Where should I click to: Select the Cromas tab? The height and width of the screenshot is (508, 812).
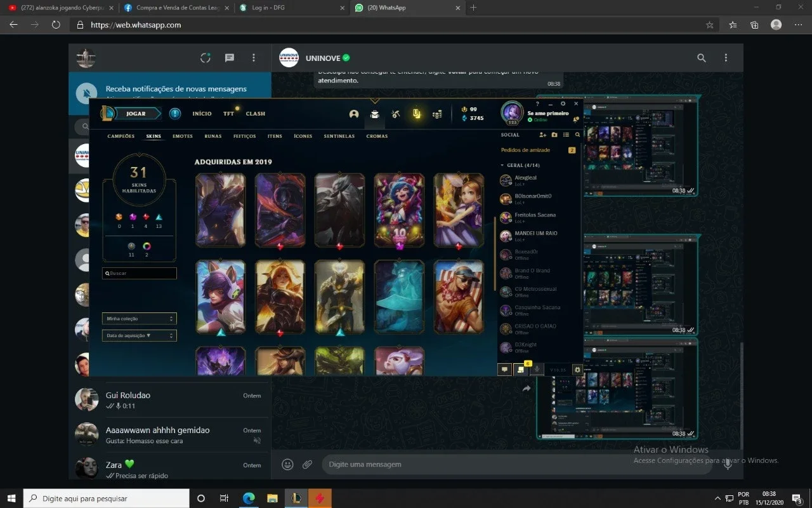[x=377, y=136]
